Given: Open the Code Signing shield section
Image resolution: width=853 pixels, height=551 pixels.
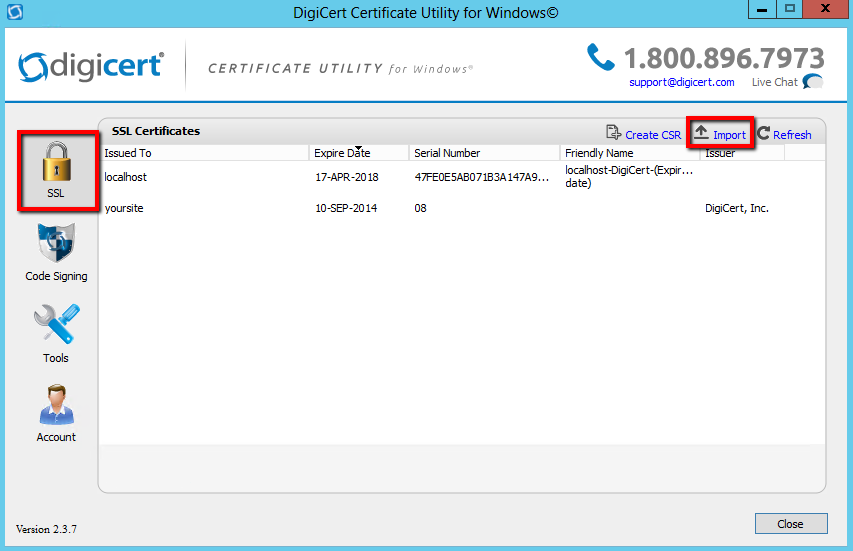Looking at the screenshot, I should click(x=56, y=252).
